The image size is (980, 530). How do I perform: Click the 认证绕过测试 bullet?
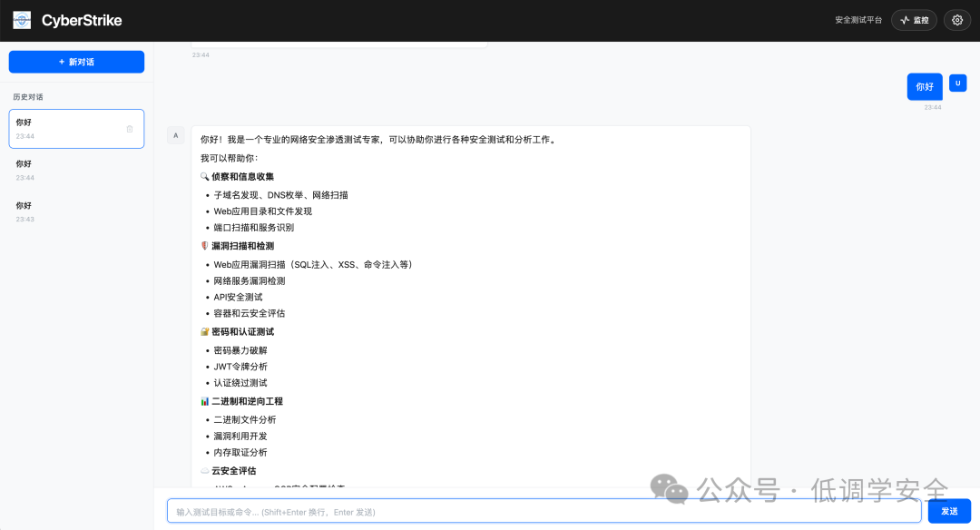[x=240, y=382]
